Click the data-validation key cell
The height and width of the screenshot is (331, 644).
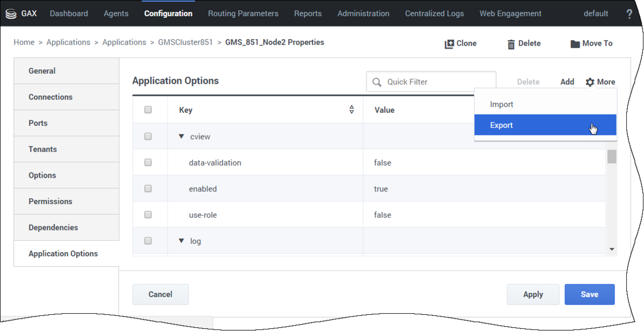pyautogui.click(x=265, y=162)
